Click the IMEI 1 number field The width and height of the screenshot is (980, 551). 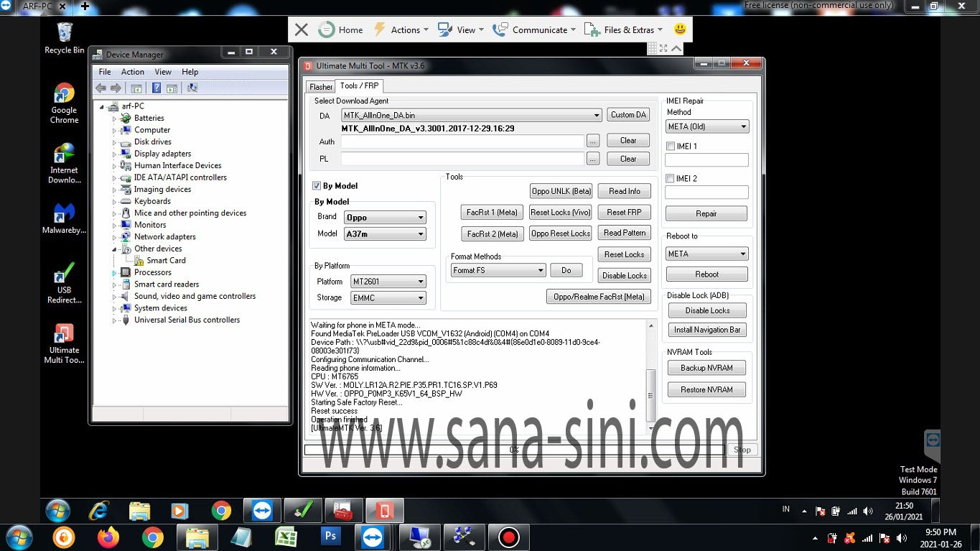pos(707,160)
